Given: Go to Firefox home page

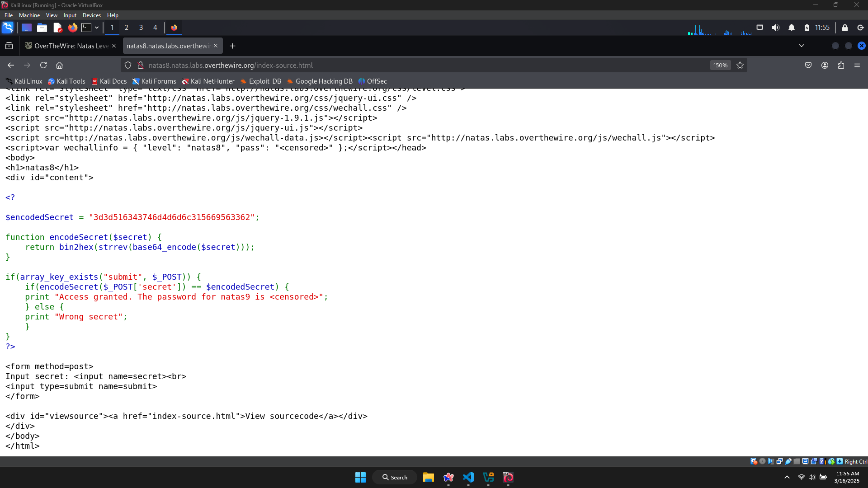Looking at the screenshot, I should [59, 66].
